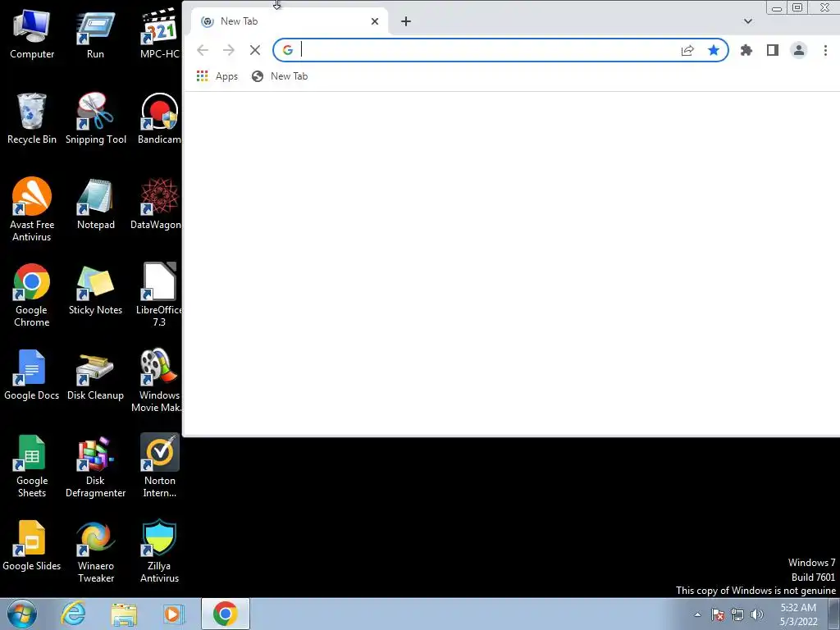Image resolution: width=840 pixels, height=630 pixels.
Task: Open Windows Explorer from taskbar
Action: [124, 614]
